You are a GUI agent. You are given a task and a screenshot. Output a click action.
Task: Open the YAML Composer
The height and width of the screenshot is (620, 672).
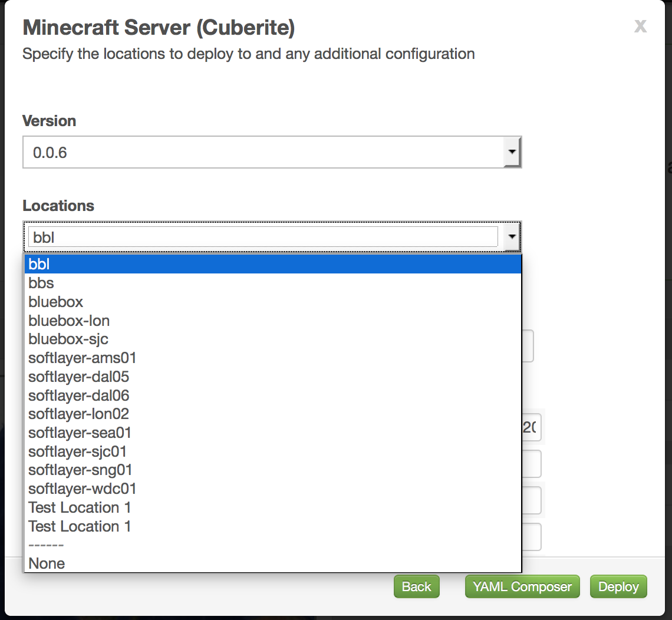click(522, 586)
